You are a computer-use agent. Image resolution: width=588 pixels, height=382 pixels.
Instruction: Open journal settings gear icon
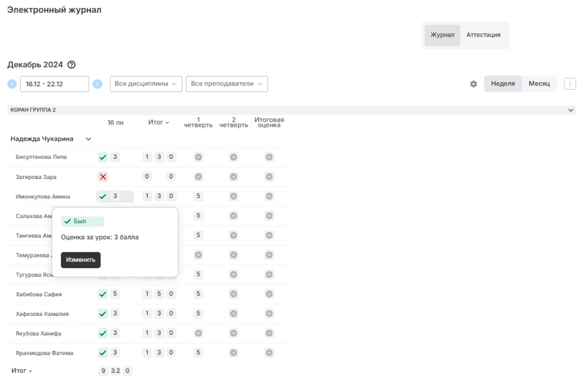(x=473, y=84)
